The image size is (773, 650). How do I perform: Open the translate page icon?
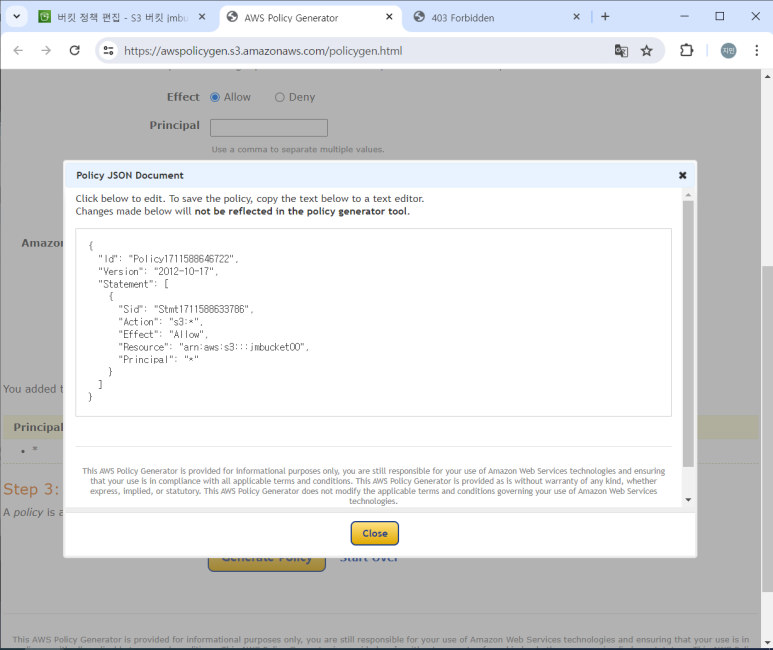(x=621, y=50)
